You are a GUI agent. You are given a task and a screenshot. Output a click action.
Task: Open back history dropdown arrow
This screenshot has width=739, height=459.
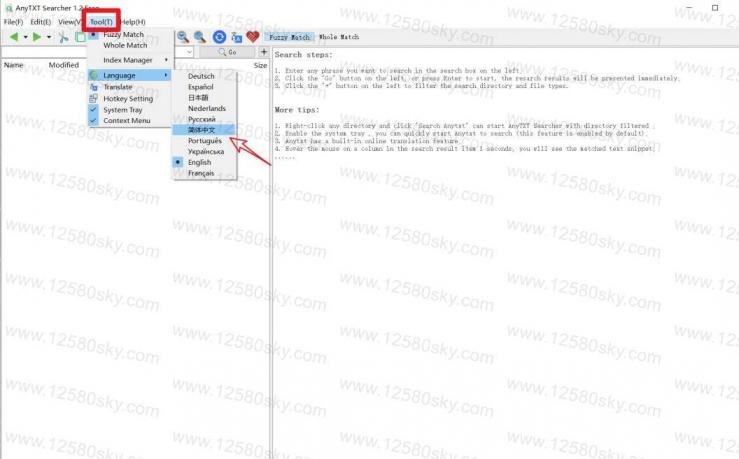coord(25,37)
